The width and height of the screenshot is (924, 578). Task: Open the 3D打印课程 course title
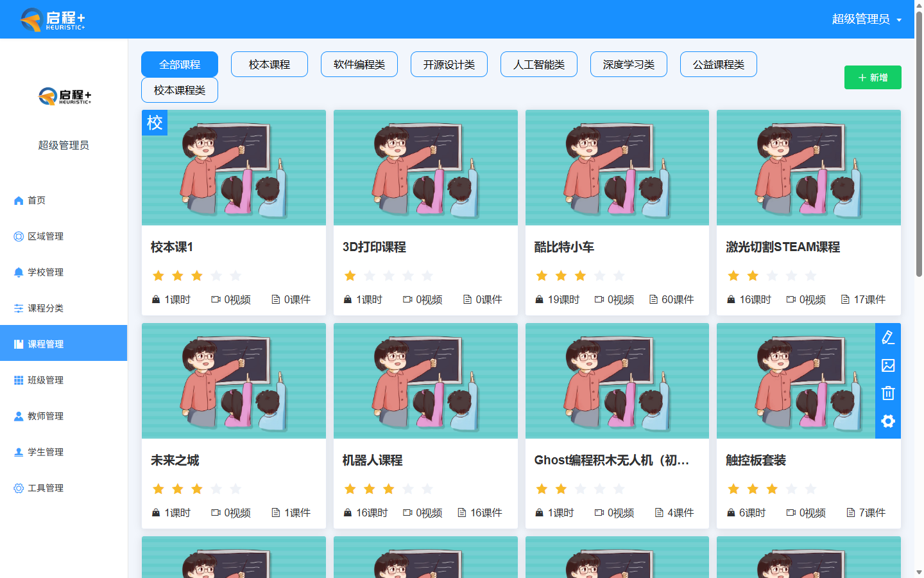point(374,247)
